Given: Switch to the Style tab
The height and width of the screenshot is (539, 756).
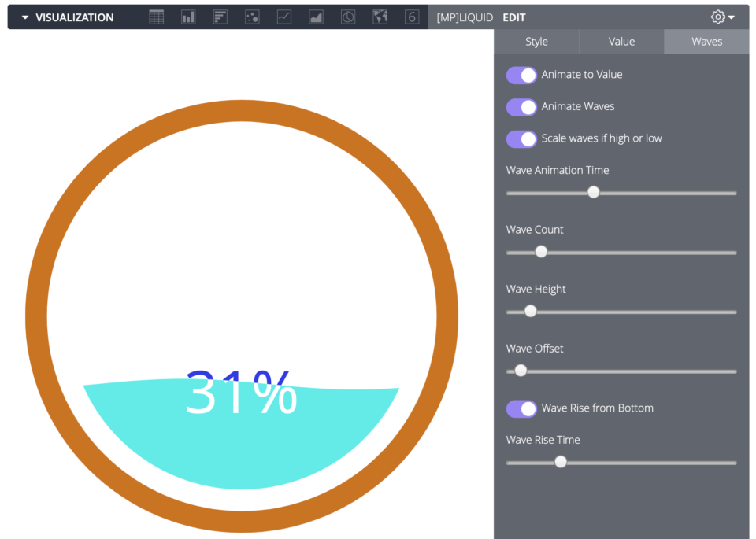Looking at the screenshot, I should 537,41.
